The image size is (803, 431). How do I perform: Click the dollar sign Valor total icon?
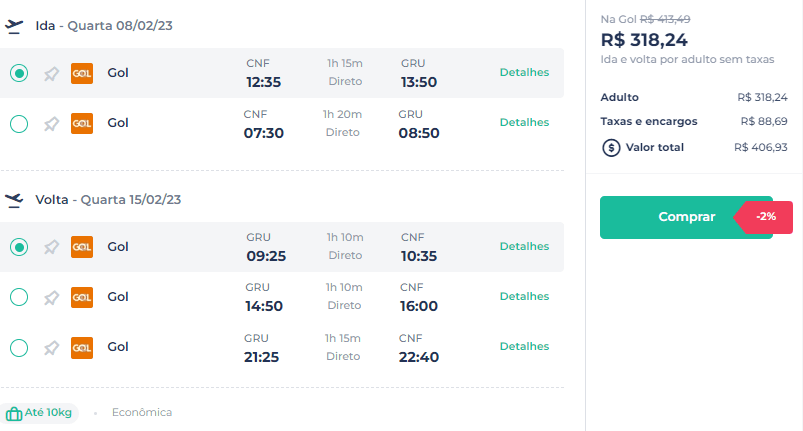tap(611, 147)
